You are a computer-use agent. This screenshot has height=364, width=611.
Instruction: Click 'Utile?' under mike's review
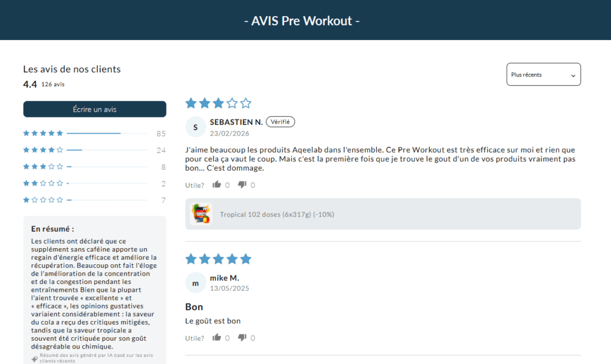(195, 337)
